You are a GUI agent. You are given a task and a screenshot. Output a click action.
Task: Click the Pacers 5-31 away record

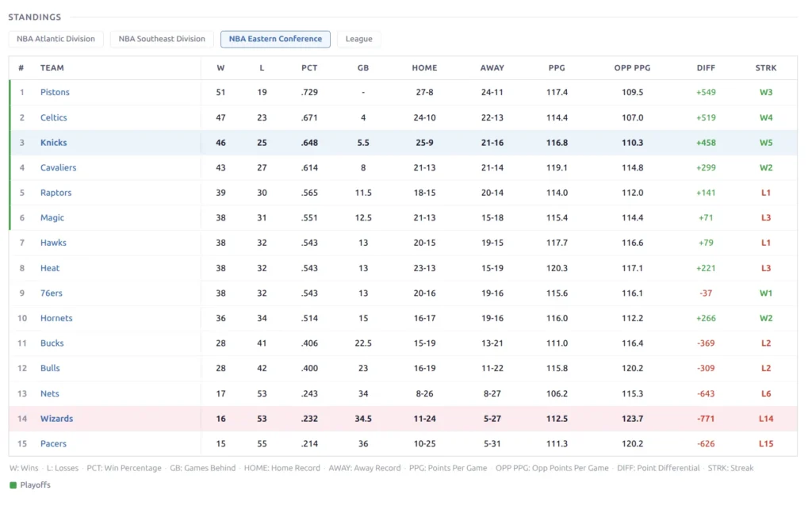pos(492,444)
